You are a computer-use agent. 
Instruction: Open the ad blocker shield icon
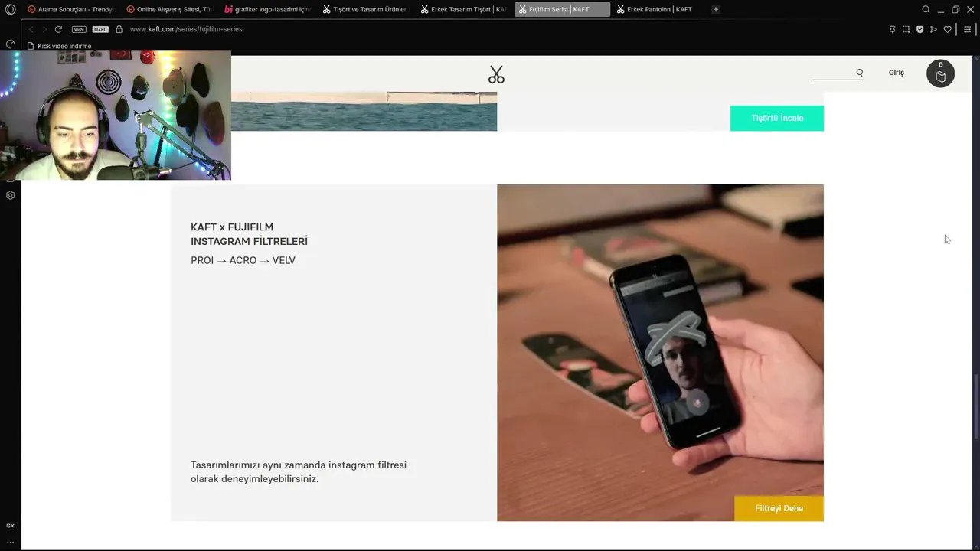point(920,29)
